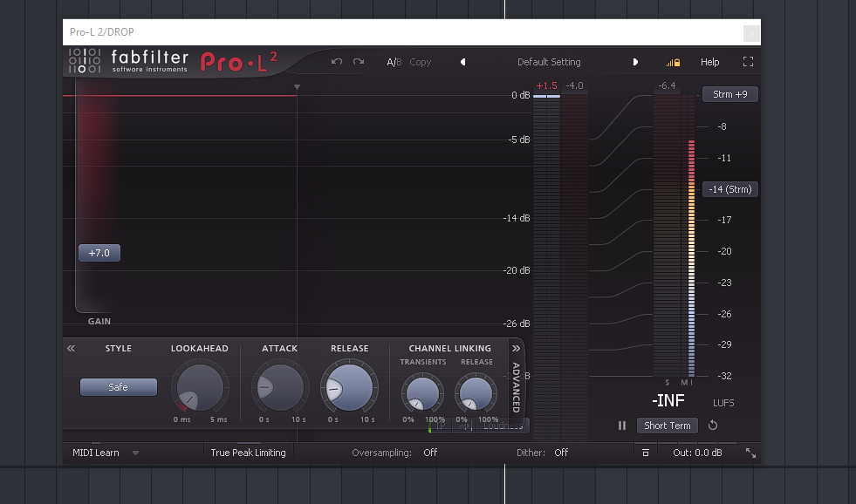
Task: Pause the loudness metering
Action: pyautogui.click(x=622, y=426)
